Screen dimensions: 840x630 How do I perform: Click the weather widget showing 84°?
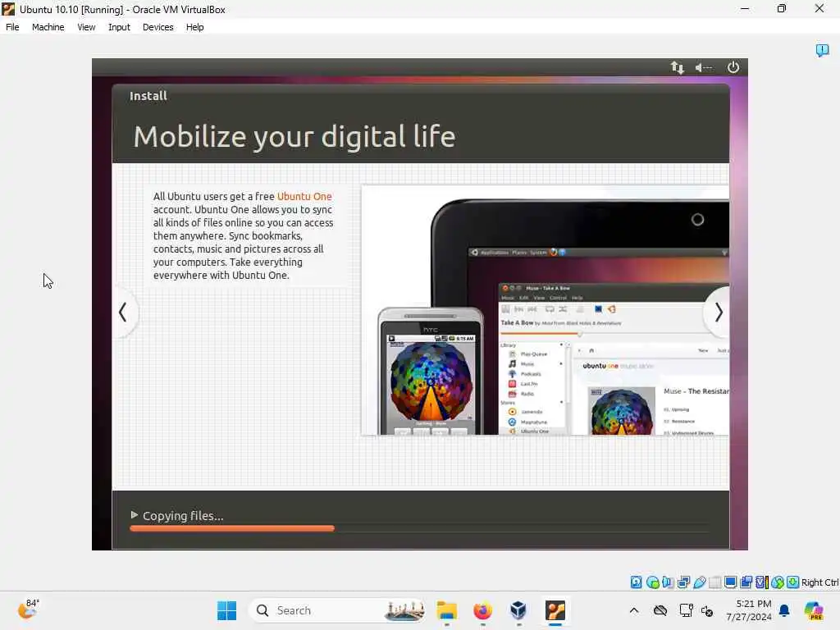click(28, 609)
